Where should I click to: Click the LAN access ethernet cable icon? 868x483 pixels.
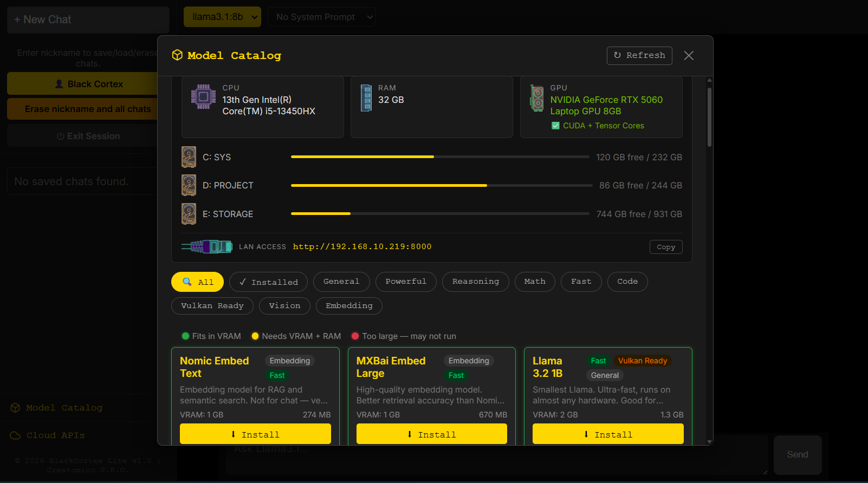206,247
